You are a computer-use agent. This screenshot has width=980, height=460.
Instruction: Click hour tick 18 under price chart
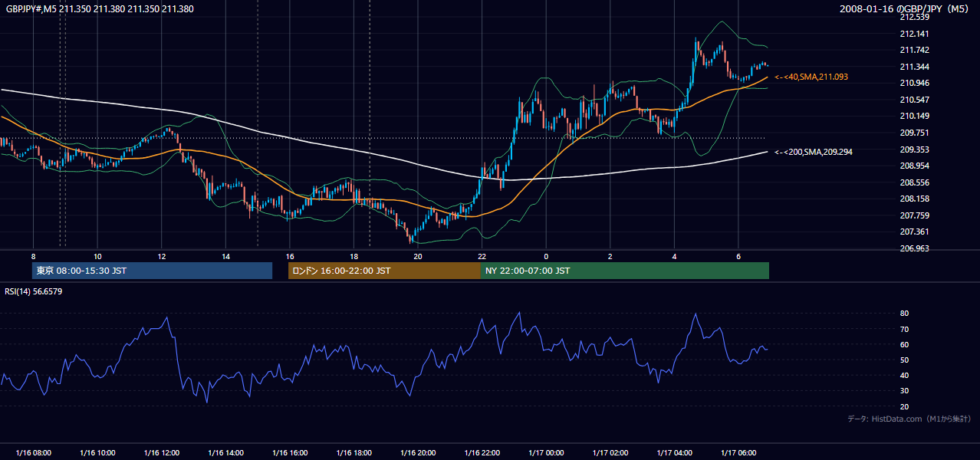(x=354, y=256)
